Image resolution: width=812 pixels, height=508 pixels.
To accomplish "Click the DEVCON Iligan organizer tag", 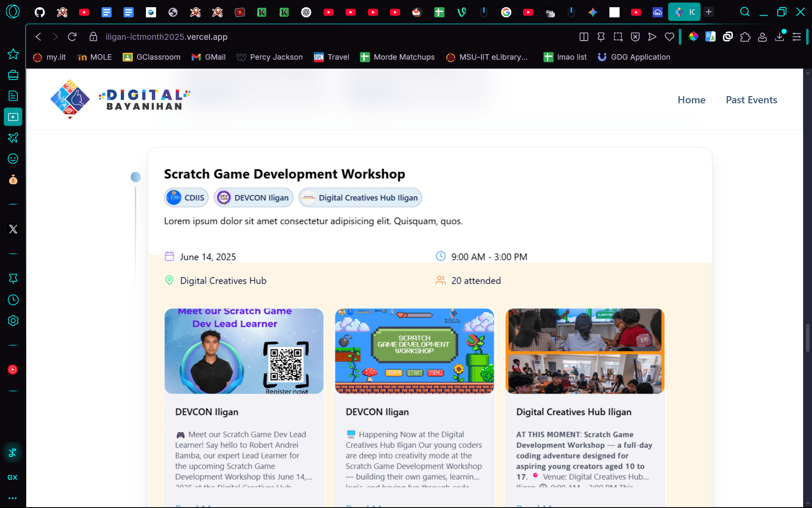I will (253, 198).
